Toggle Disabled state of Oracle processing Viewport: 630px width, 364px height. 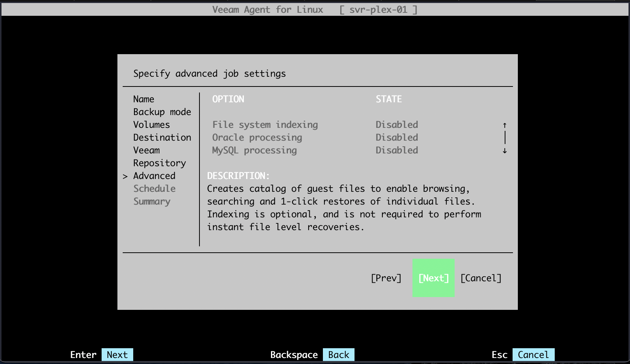[x=397, y=137]
